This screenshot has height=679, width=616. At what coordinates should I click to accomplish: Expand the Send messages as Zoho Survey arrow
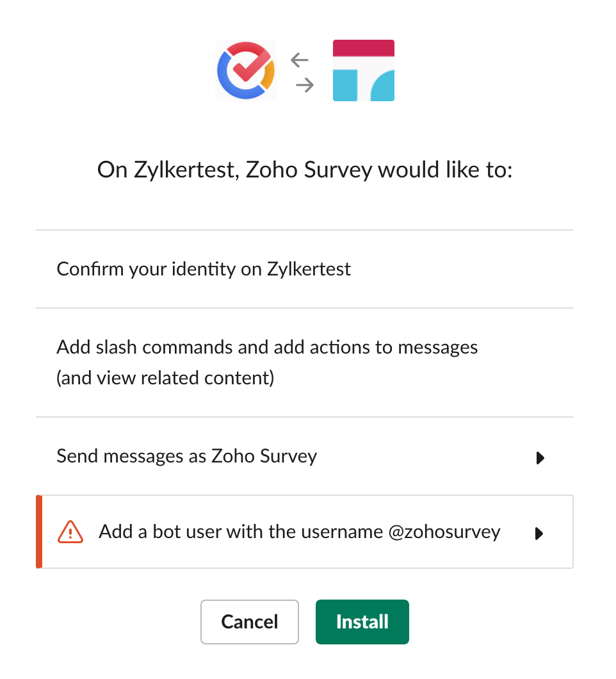coord(540,458)
